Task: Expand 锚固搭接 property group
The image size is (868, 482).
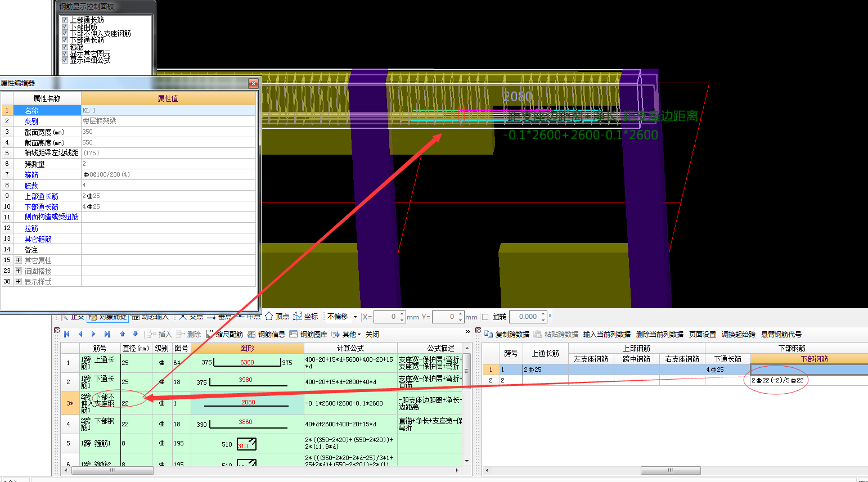Action: [x=19, y=271]
